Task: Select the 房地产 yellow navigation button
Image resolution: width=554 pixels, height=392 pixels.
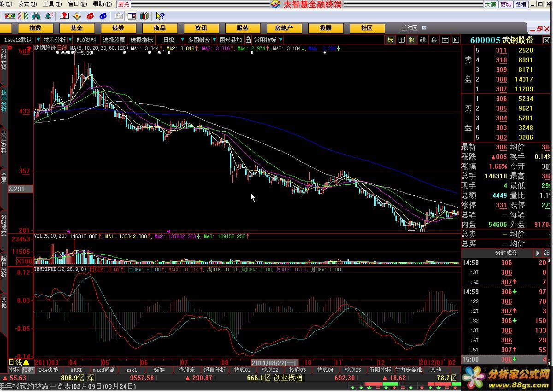Action: tap(284, 28)
